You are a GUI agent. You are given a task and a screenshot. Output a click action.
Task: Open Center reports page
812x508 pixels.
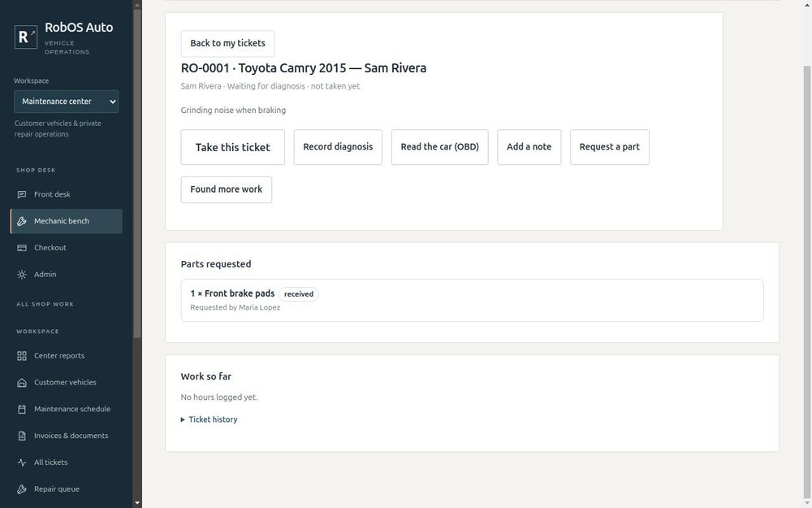pos(67,356)
